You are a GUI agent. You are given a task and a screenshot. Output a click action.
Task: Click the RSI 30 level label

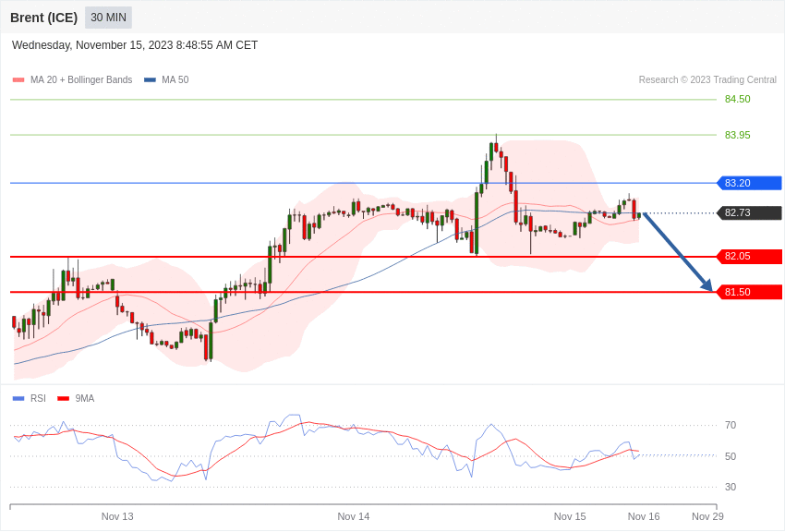click(731, 487)
